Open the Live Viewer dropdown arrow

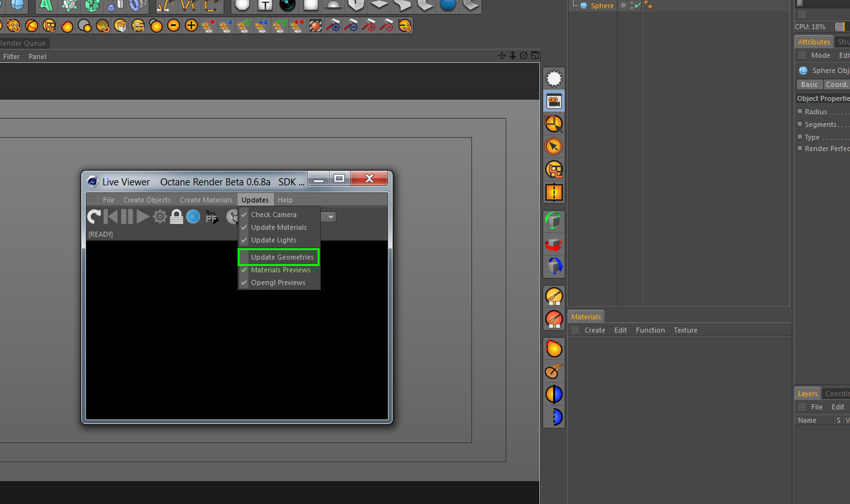tap(330, 217)
